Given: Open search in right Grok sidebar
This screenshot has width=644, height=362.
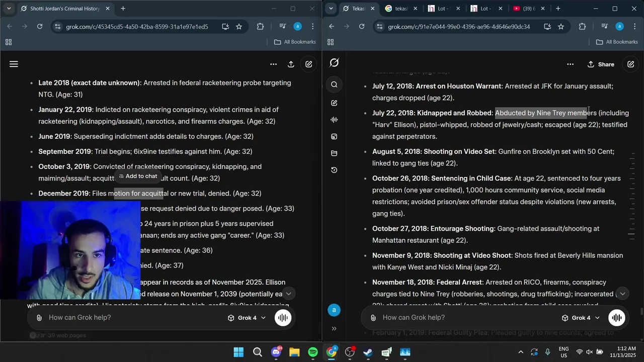Looking at the screenshot, I should [x=334, y=84].
